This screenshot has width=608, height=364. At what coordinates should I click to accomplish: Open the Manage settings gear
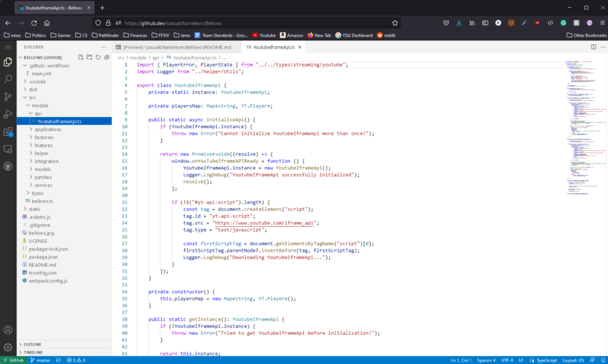(8, 347)
